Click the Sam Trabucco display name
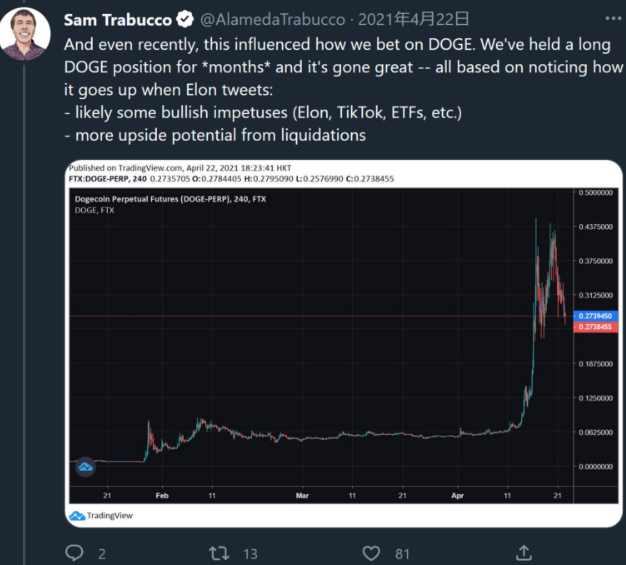 coord(117,20)
